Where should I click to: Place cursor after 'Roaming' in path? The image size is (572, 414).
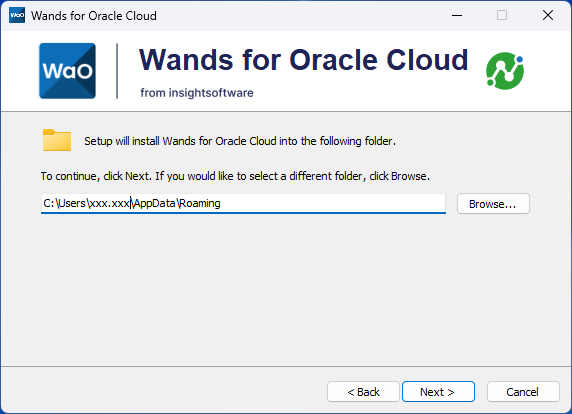click(x=221, y=203)
